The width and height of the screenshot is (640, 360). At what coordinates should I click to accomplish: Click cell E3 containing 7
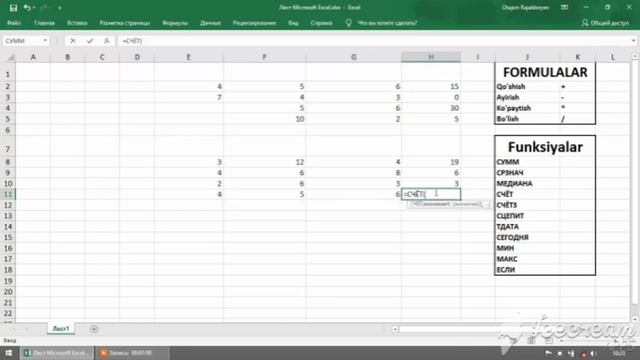pyautogui.click(x=189, y=97)
